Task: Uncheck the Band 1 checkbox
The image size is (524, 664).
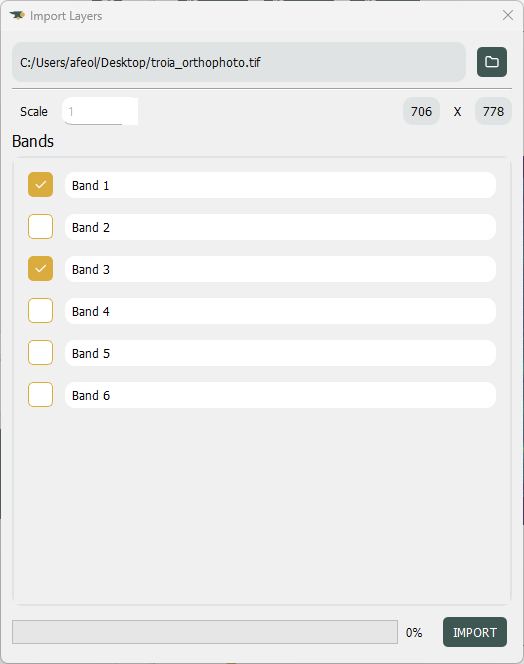Action: [x=41, y=185]
